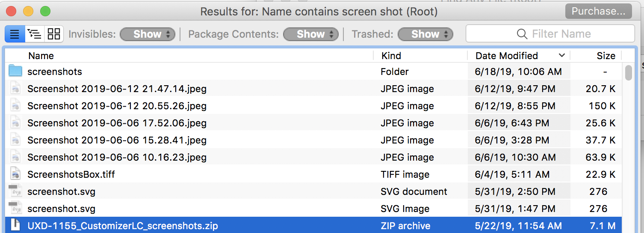Click the Screenshot 2019-06-12 21.47.14.jpeg icon
Screen dimensions: 644x233
15,89
